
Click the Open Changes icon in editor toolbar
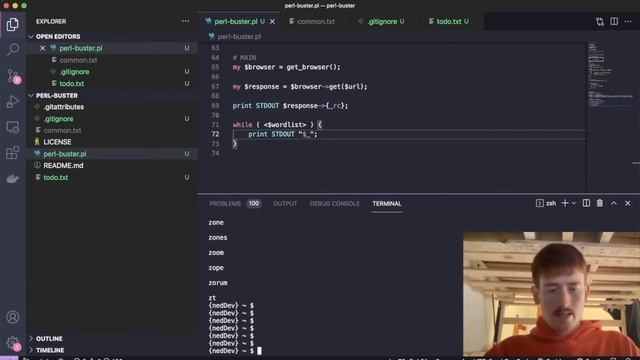coord(600,21)
